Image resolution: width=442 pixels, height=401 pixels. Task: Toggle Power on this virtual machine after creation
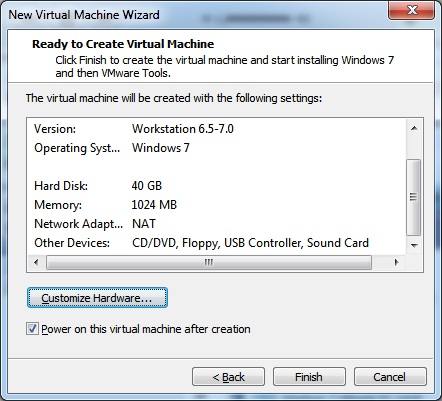click(x=32, y=329)
